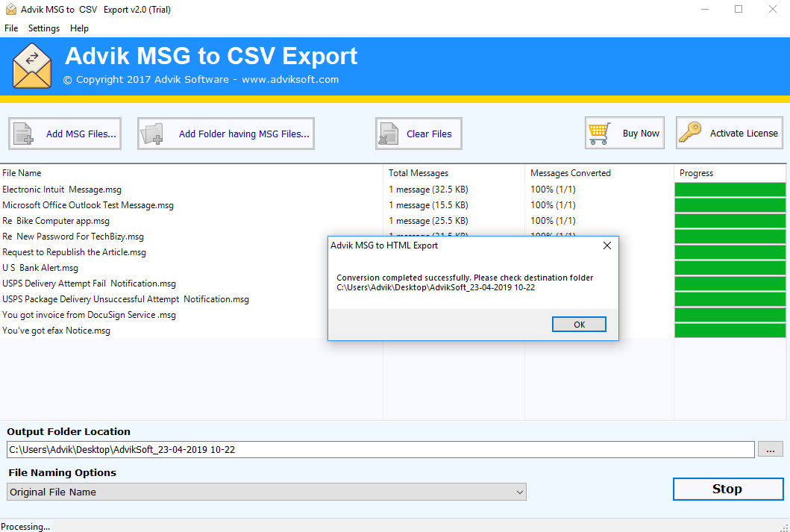Select USPS Package Delivery Unsuccessful Attempt Notification.msg
This screenshot has width=790, height=532.
tap(125, 298)
